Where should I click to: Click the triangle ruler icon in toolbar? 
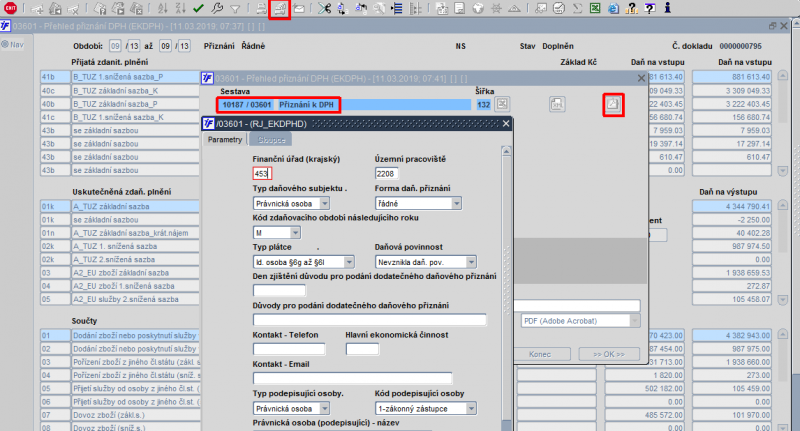[514, 8]
